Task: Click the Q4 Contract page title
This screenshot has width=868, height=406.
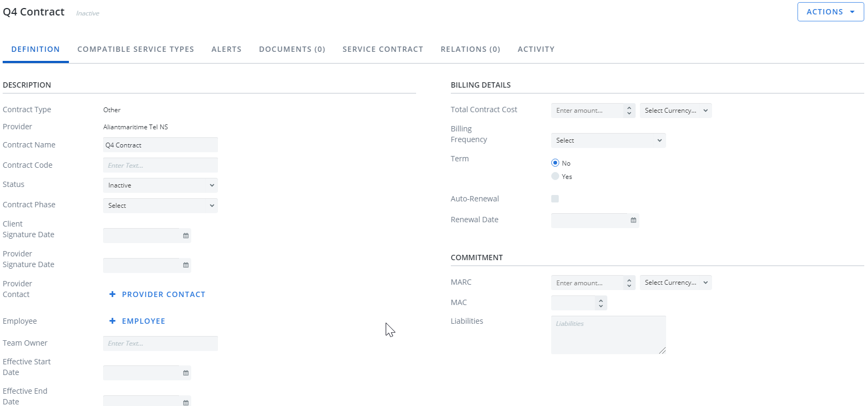Action: (x=34, y=12)
